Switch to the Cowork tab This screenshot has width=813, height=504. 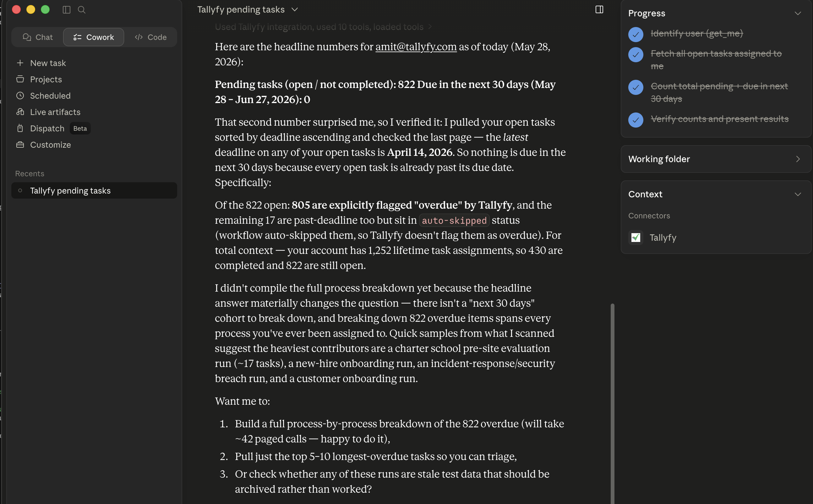(x=94, y=37)
